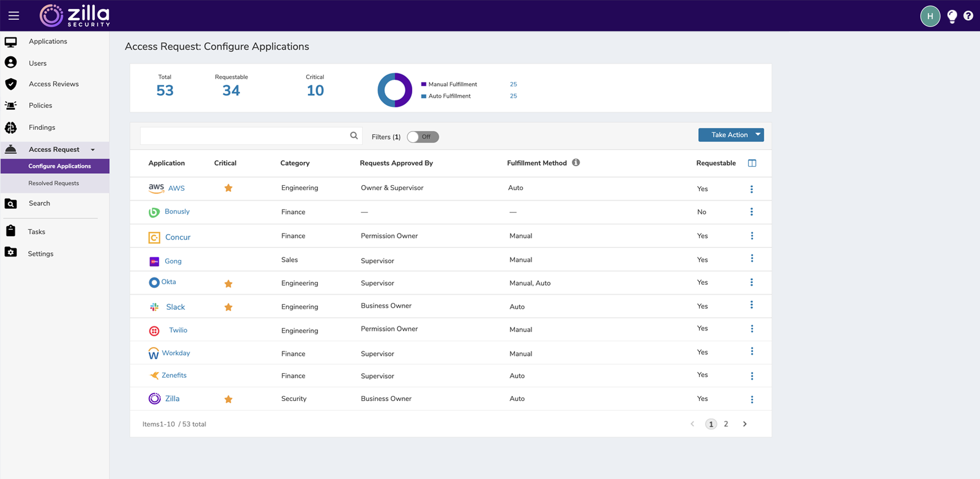Screen dimensions: 980x479
Task: Click the Slack critical star
Action: 228,307
